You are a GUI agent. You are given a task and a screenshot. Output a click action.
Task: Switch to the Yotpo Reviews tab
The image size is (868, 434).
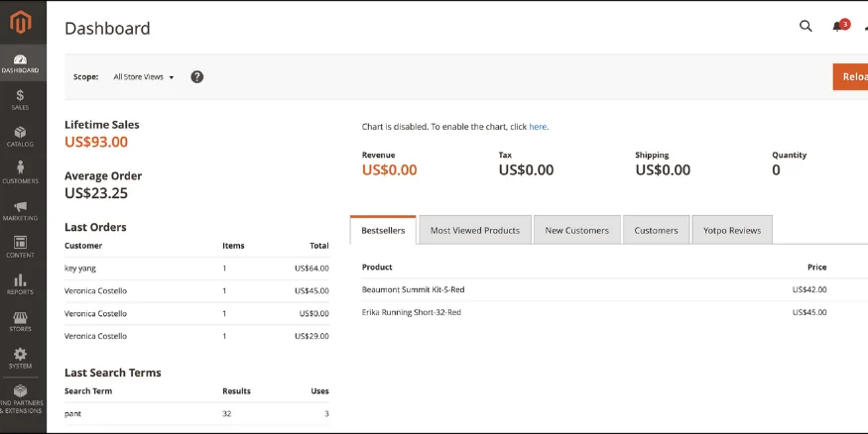pos(732,231)
